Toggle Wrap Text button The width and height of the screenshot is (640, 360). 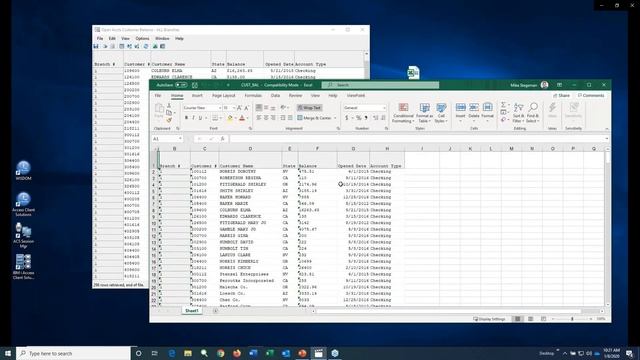[309, 108]
